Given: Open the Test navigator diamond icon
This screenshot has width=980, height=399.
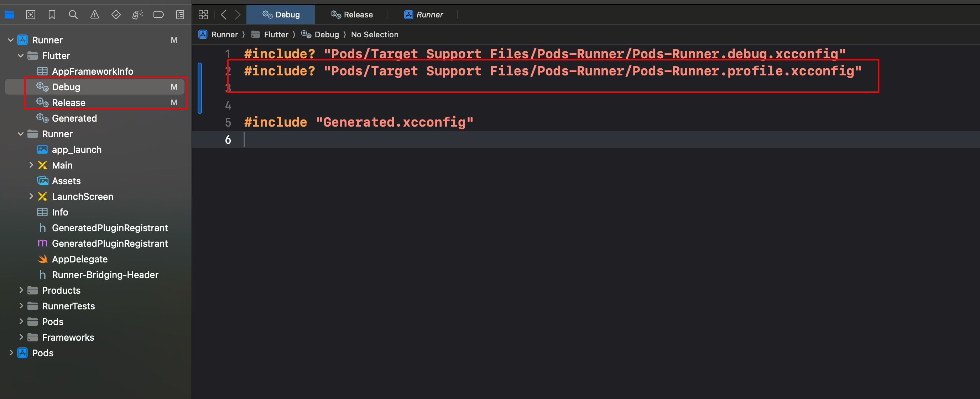Looking at the screenshot, I should click(116, 15).
